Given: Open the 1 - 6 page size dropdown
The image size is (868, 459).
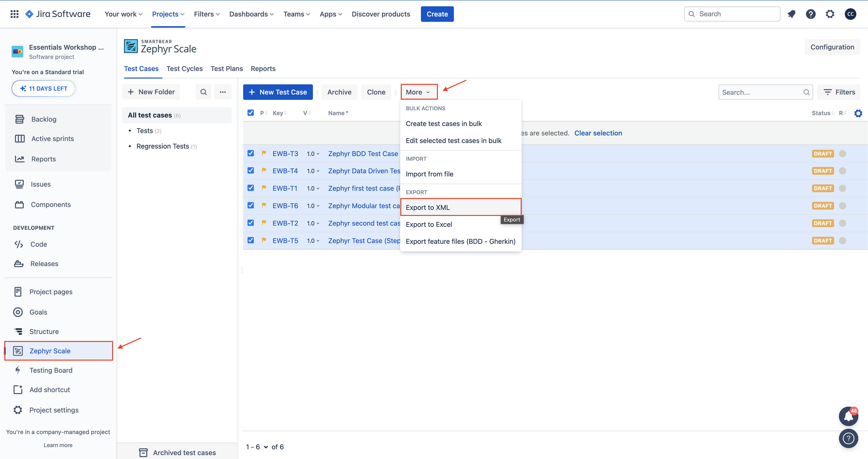Looking at the screenshot, I should (x=257, y=447).
